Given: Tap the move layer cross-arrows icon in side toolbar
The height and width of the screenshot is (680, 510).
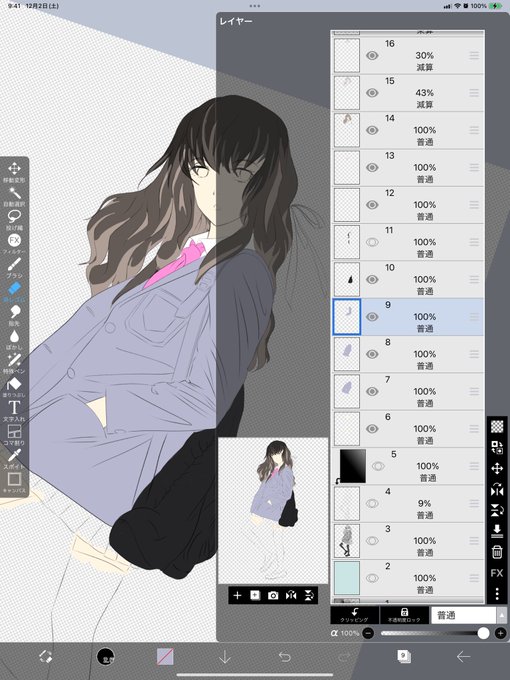Looking at the screenshot, I should tap(497, 468).
